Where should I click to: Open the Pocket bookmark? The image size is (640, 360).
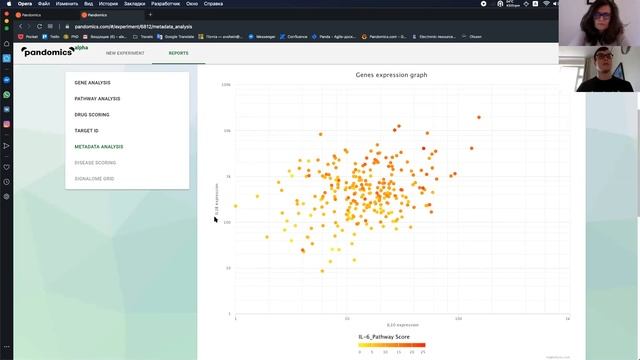click(28, 37)
